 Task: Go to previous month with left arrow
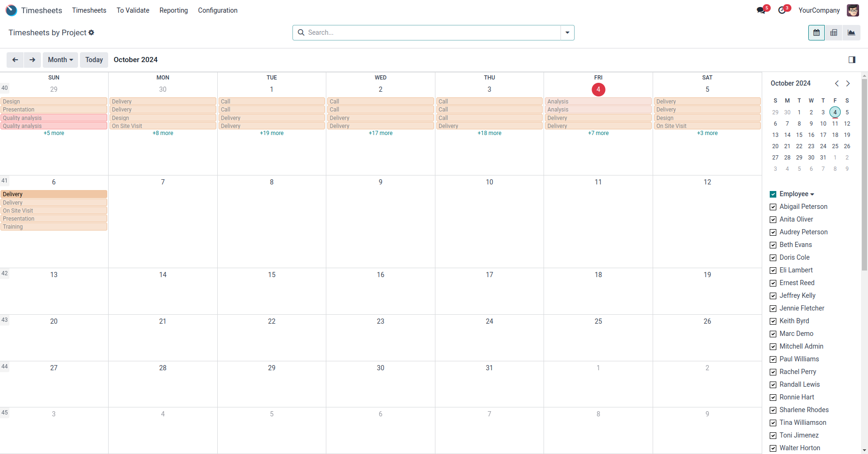[x=15, y=60]
